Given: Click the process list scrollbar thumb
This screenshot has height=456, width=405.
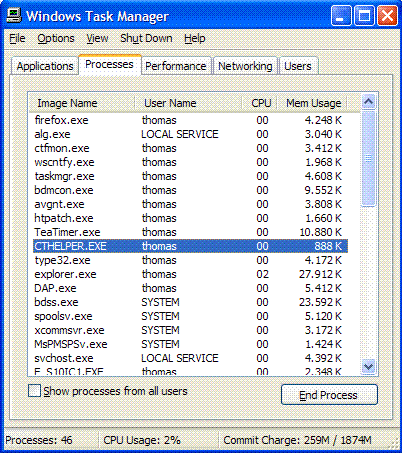Looking at the screenshot, I should (x=369, y=159).
